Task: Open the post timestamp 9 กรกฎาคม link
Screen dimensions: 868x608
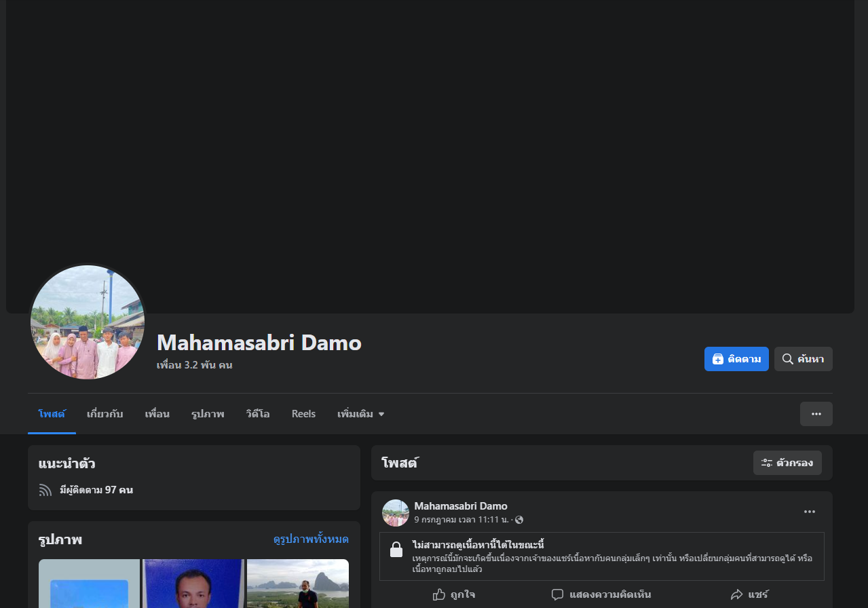Action: point(461,520)
